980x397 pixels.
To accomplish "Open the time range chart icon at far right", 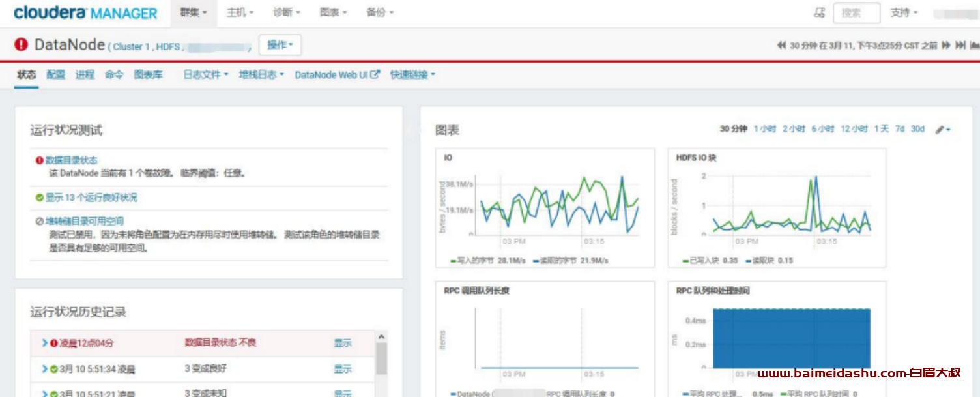I will click(x=975, y=45).
